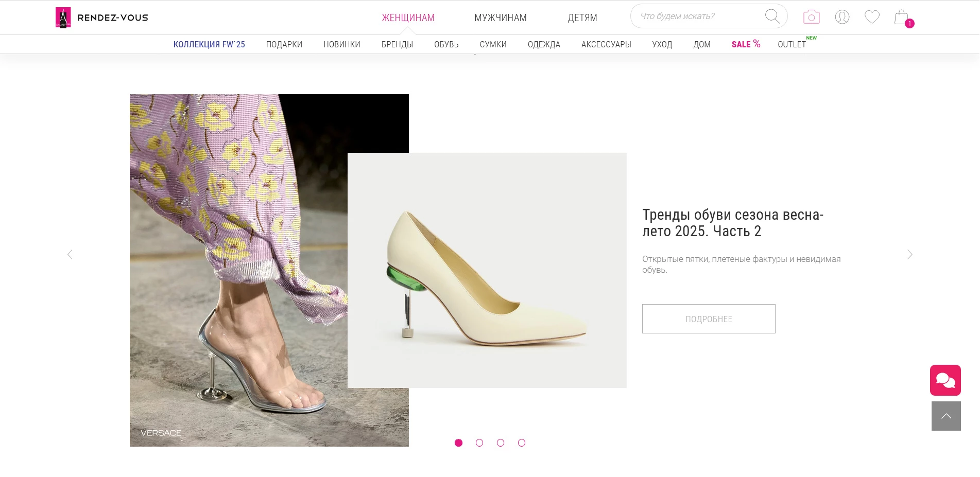Select the first carousel slide dot

458,443
